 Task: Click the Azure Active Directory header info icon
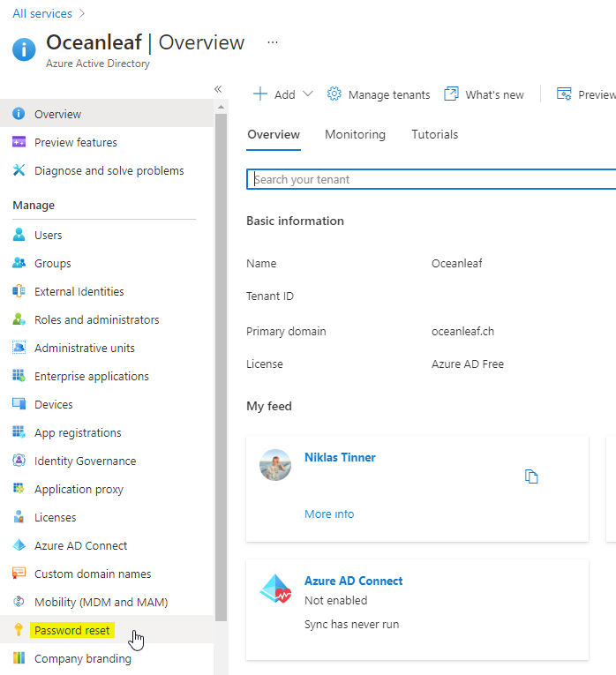coord(24,49)
